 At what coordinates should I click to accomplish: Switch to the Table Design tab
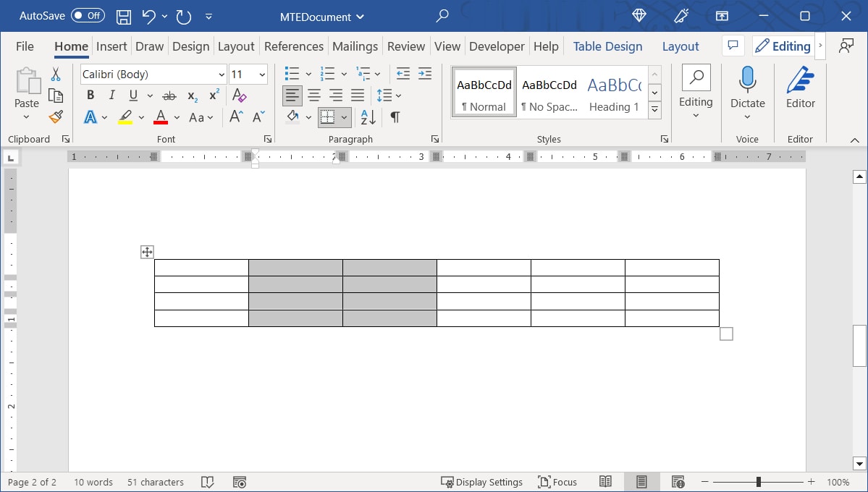[607, 46]
